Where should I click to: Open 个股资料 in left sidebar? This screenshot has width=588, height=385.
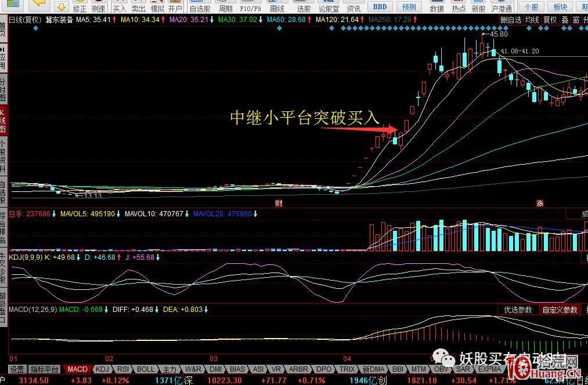pos(3,156)
